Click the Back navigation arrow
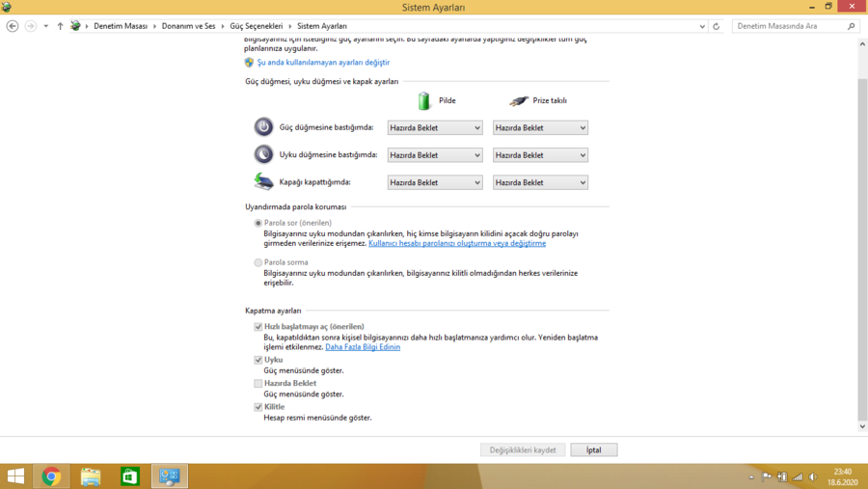 click(x=13, y=26)
